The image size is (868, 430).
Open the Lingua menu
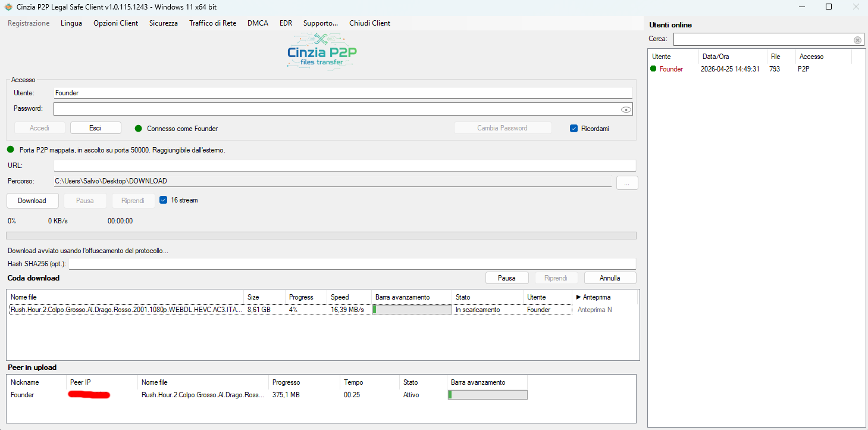[x=71, y=23]
